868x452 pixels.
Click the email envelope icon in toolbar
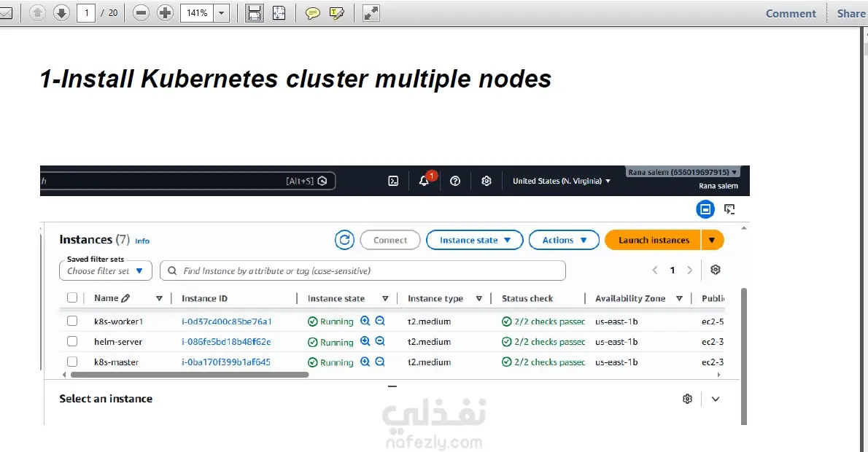(x=6, y=12)
